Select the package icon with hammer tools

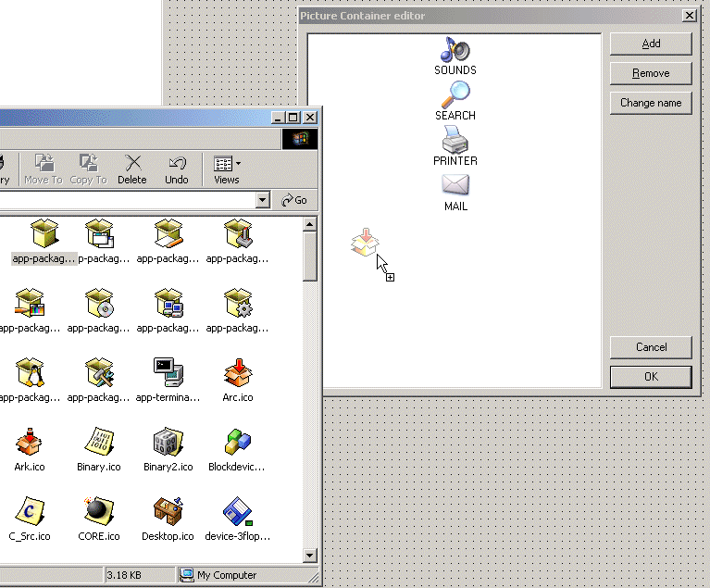[99, 373]
